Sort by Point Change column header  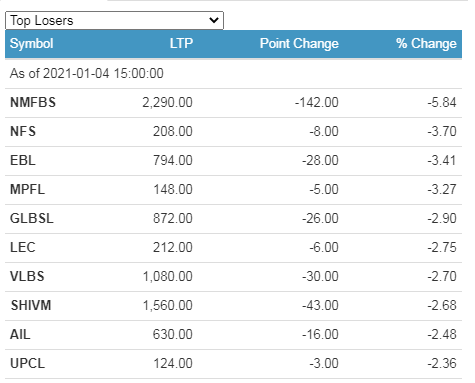pyautogui.click(x=299, y=44)
